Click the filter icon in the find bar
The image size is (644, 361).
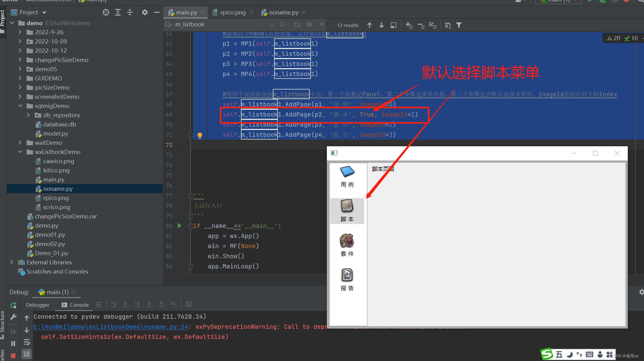tap(459, 25)
